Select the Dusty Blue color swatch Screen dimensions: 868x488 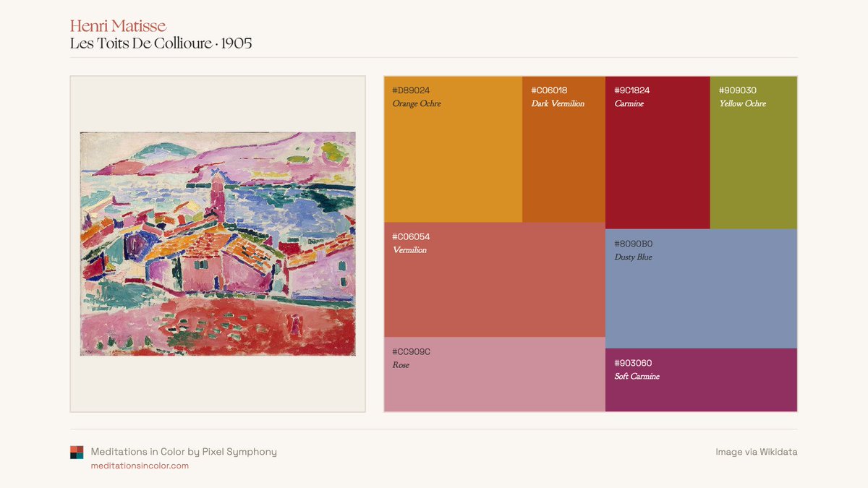point(701,288)
